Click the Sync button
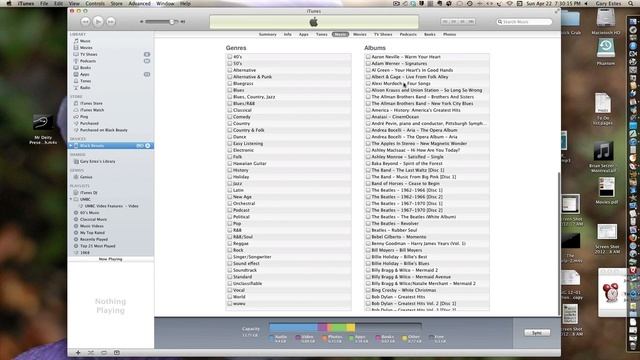This screenshot has width=640, height=360. point(537,333)
